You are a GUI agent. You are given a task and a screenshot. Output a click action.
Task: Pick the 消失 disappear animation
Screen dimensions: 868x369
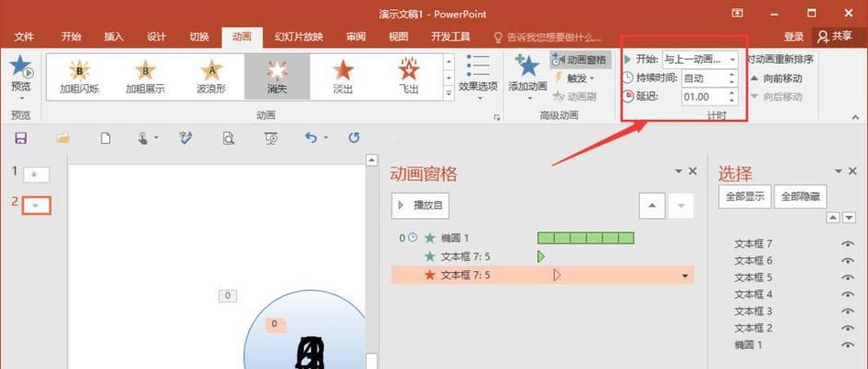(277, 77)
